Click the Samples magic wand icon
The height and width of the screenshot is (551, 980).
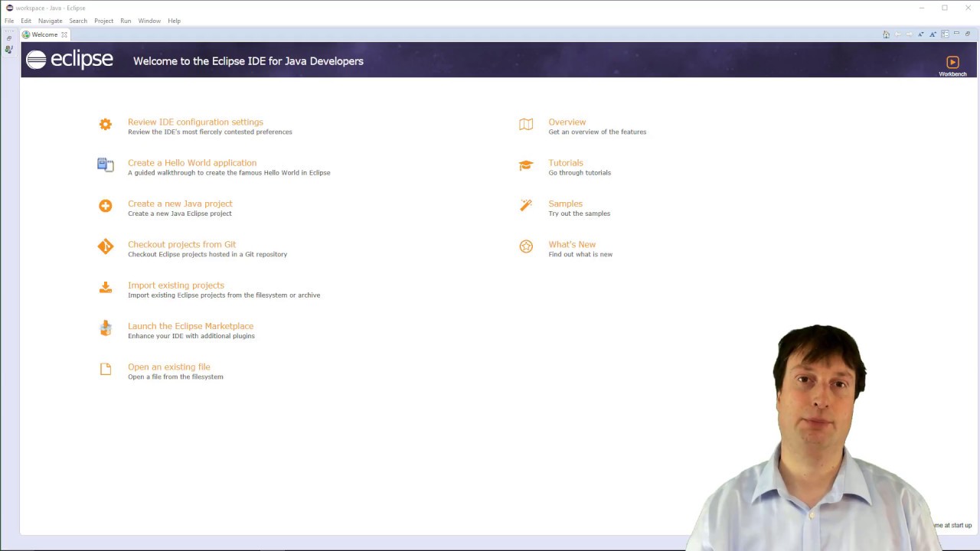click(526, 205)
